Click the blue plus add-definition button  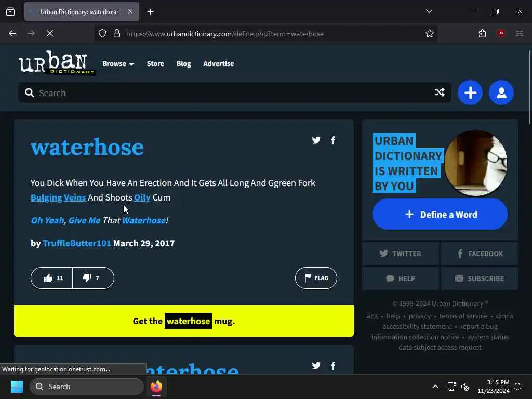pos(470,92)
